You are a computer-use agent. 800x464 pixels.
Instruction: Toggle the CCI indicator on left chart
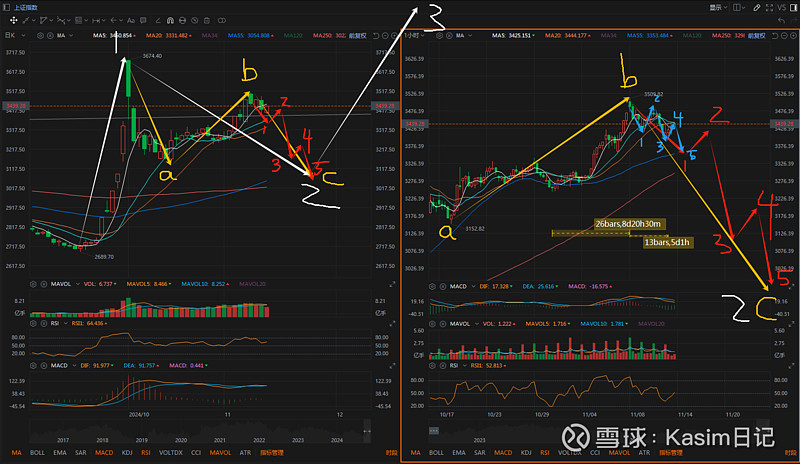[x=196, y=452]
